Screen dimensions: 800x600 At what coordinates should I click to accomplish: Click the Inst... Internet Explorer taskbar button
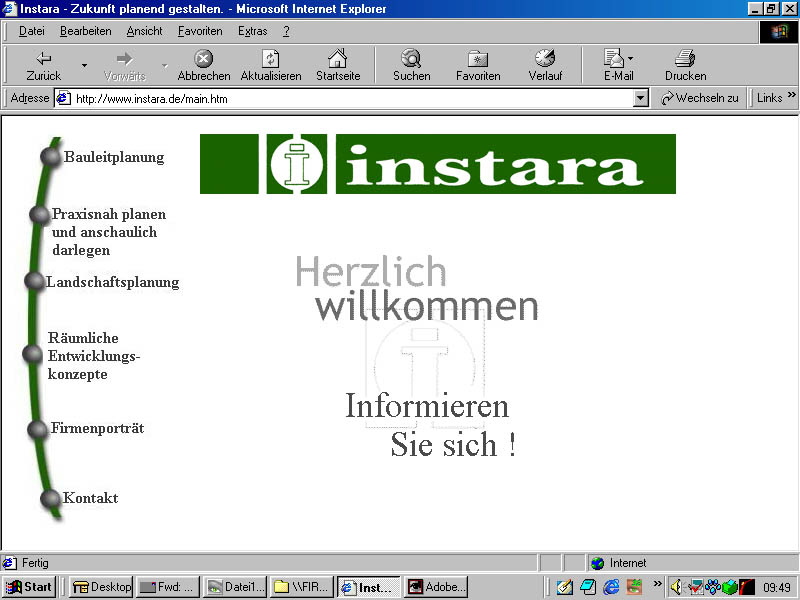[369, 587]
